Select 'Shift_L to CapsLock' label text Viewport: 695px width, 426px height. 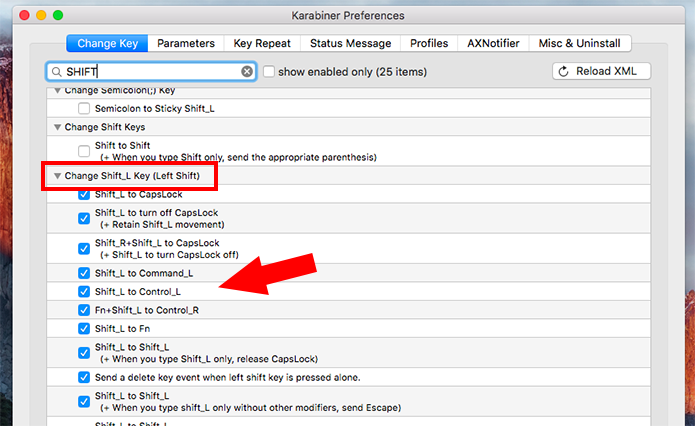(x=138, y=194)
